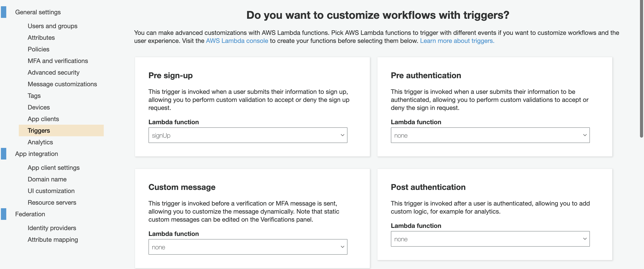Select the Policies sidebar item
This screenshot has height=269, width=644.
pyautogui.click(x=38, y=48)
